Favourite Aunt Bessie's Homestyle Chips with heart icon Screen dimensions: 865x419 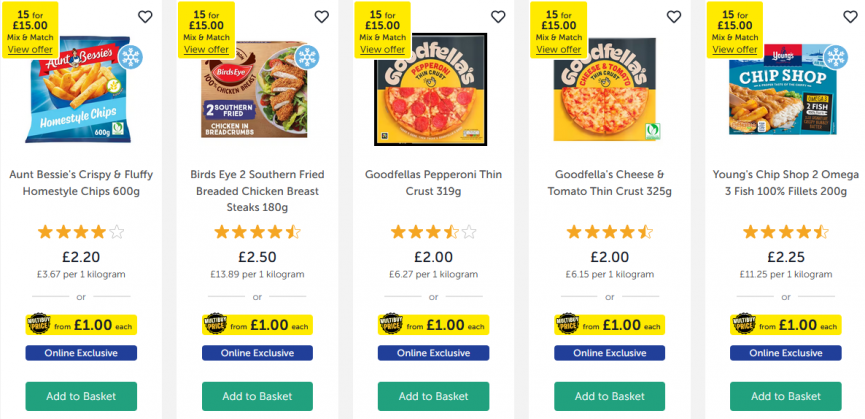(x=145, y=17)
